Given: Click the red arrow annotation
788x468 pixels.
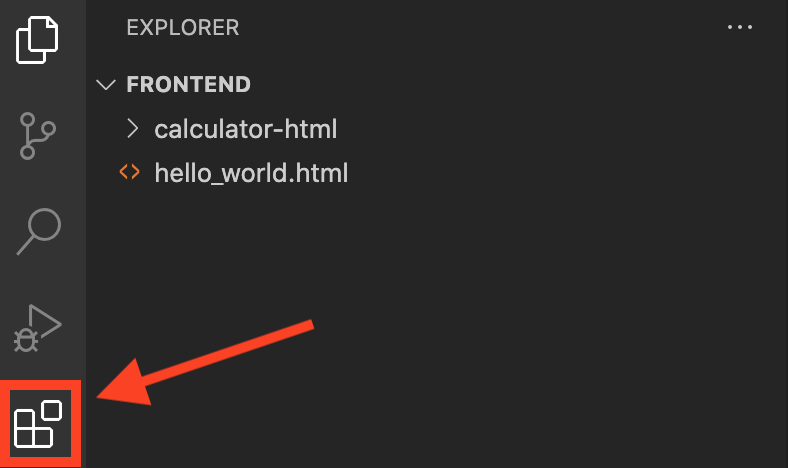Looking at the screenshot, I should (x=205, y=362).
